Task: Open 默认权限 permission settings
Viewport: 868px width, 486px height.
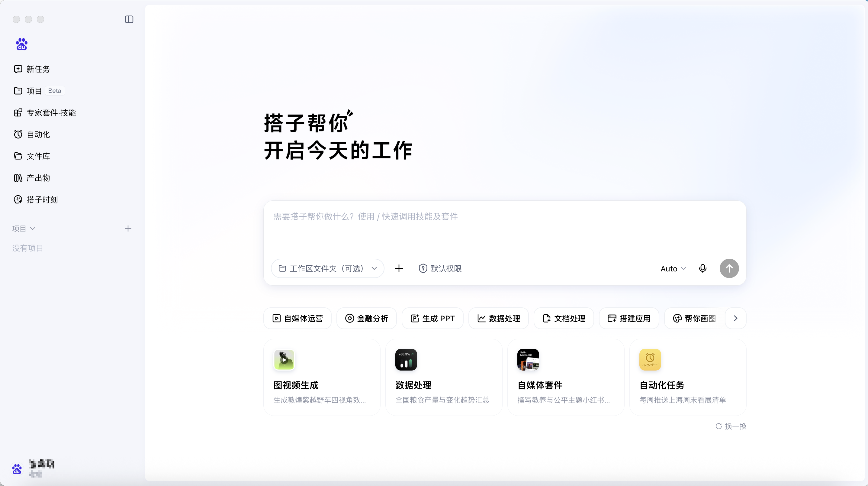Action: (440, 268)
